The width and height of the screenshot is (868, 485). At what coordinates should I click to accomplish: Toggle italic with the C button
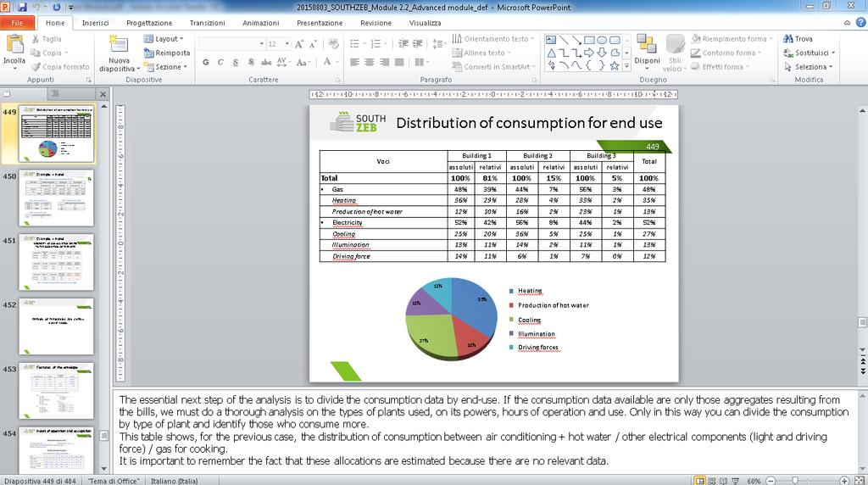point(220,62)
